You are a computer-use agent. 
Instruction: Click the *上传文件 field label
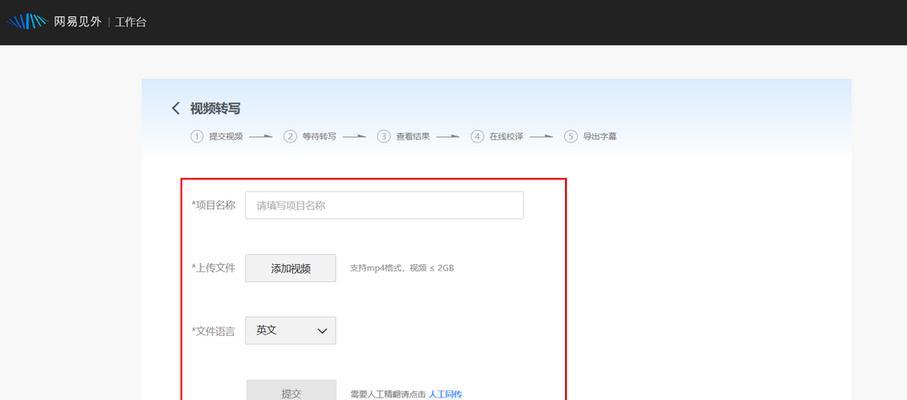213,268
